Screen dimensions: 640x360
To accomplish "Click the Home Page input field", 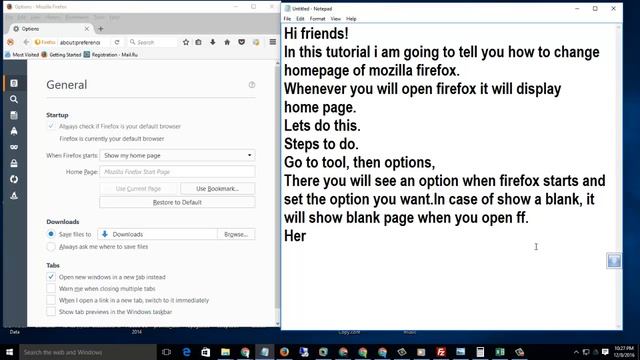I will pos(177,172).
